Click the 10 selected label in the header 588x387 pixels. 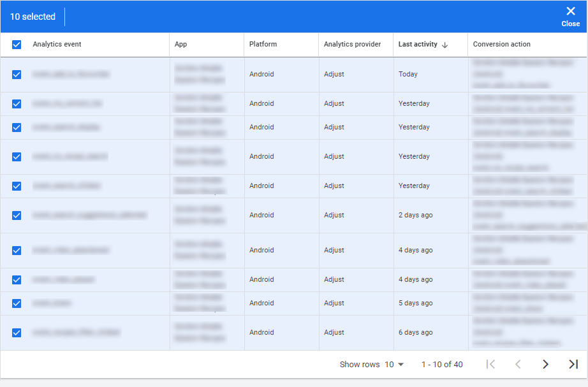click(x=32, y=17)
